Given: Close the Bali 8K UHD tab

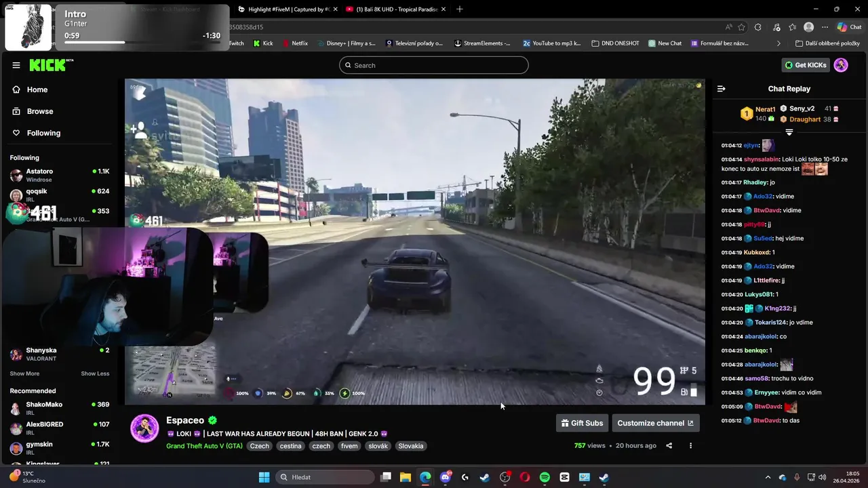Looking at the screenshot, I should (x=443, y=9).
